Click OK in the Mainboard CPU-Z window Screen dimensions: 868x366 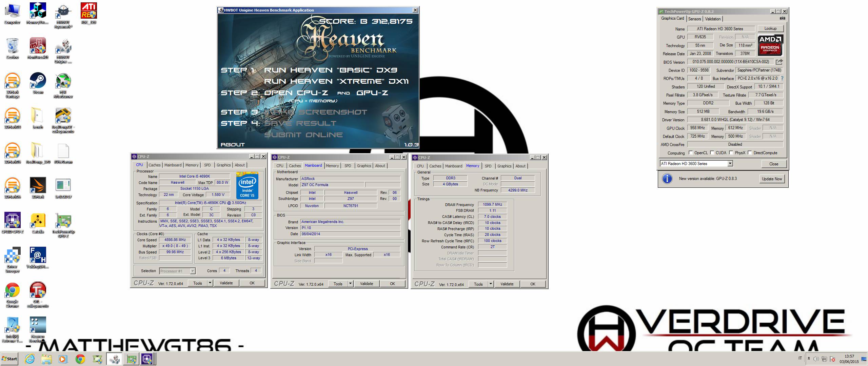(392, 284)
